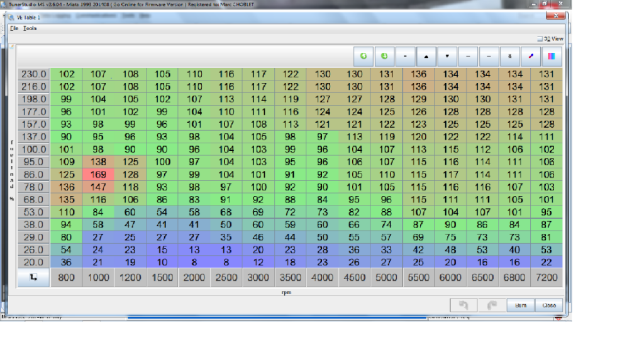Click the 86.0 load bin label
This screenshot has height=362, width=644.
33,175
